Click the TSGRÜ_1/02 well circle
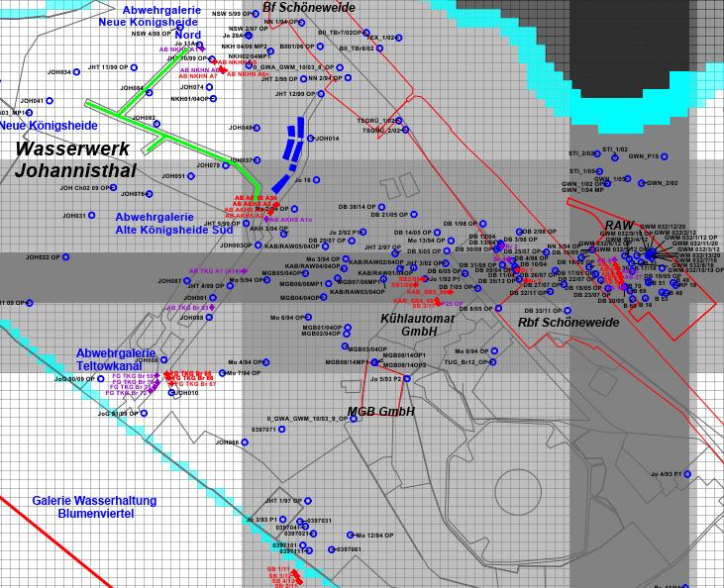This screenshot has width=724, height=588. 398,121
